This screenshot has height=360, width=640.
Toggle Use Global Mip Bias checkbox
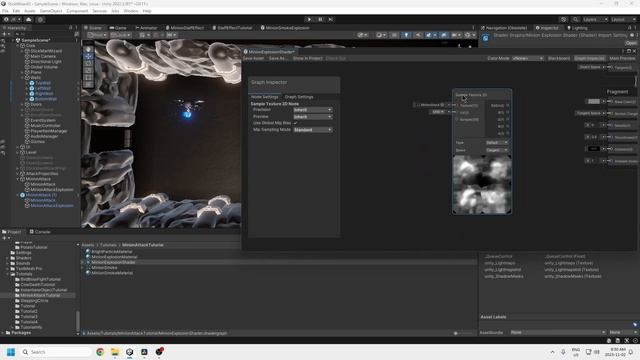coord(295,123)
